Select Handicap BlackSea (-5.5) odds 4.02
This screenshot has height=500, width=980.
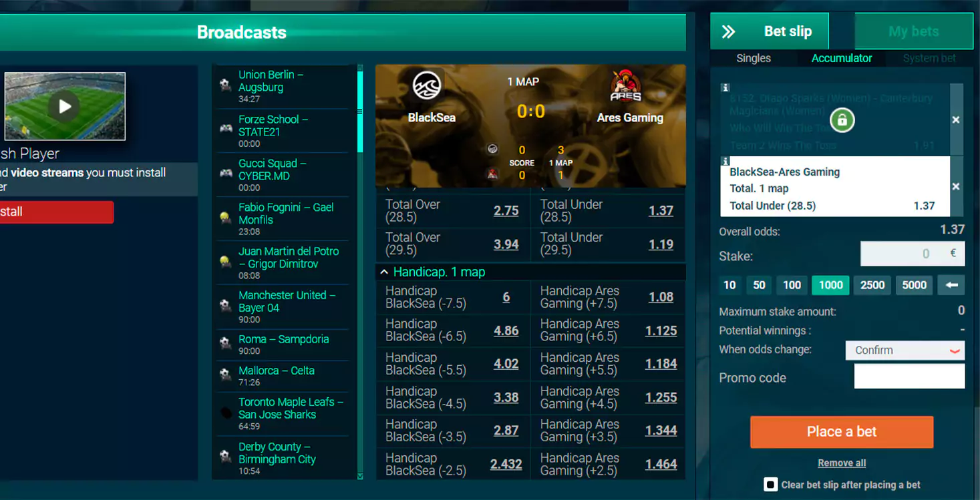[506, 364]
